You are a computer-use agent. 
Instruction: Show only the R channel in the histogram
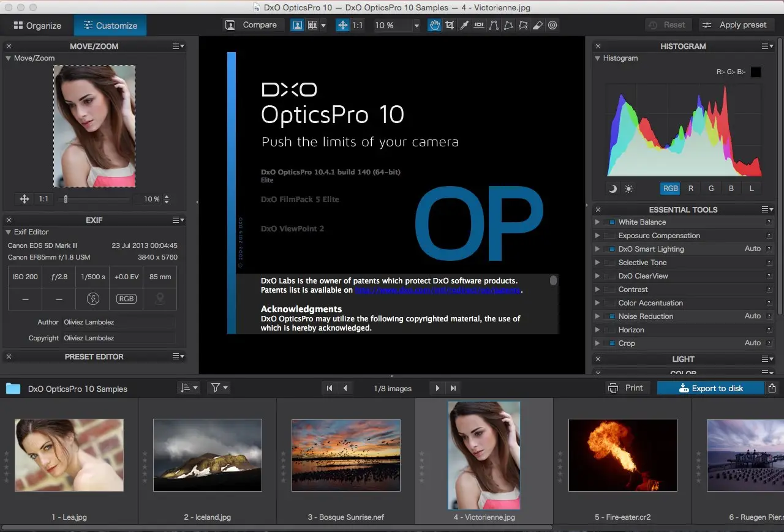[691, 189]
